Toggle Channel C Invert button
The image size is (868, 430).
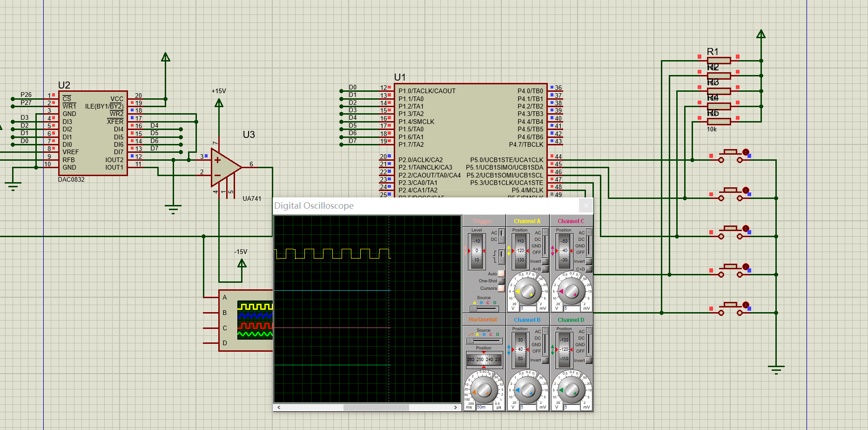(589, 261)
